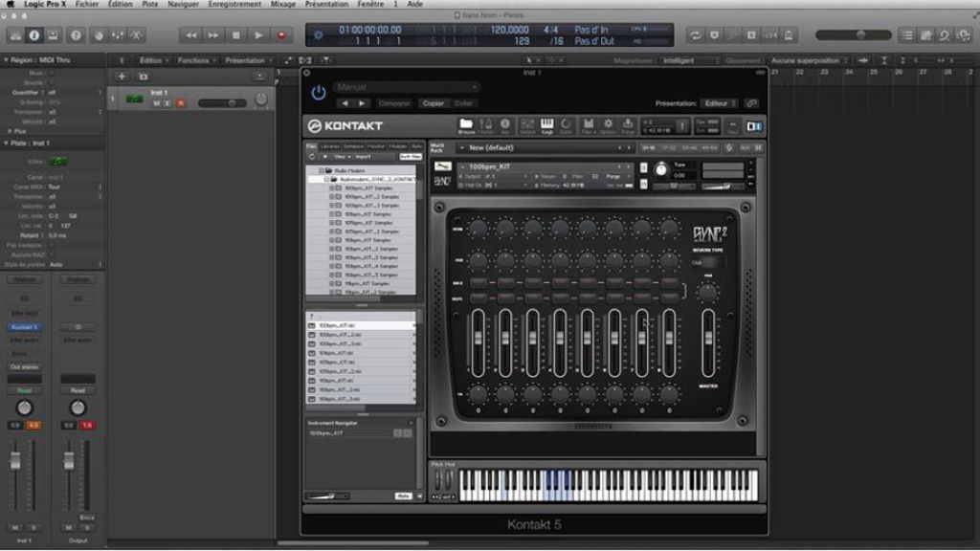Toggle mute on 100bpm_KIT instrument
Image resolution: width=980 pixels, height=551 pixels.
(x=644, y=184)
